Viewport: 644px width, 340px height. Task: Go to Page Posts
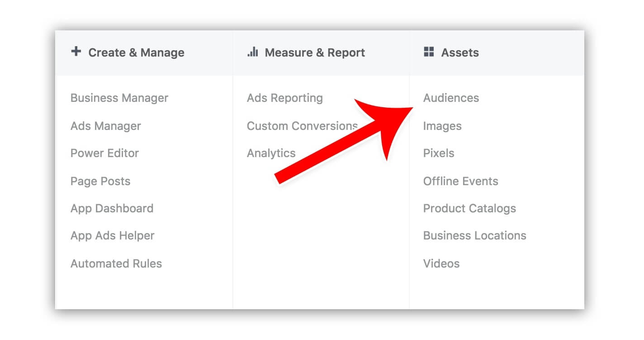(x=100, y=181)
